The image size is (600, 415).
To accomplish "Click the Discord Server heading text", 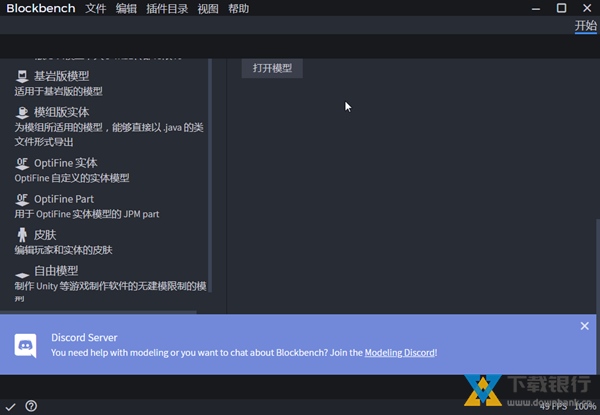I will 84,337.
